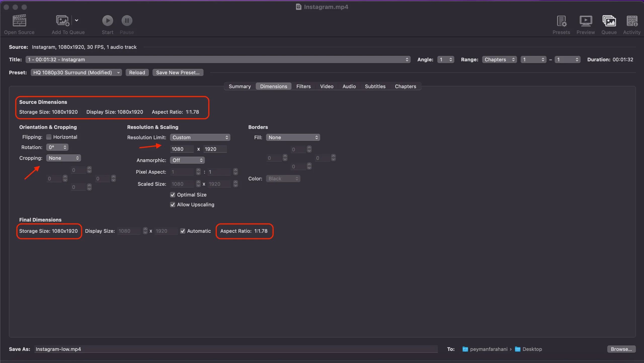The height and width of the screenshot is (363, 644).
Task: Open the Add To Queue dropdown arrow
Action: coord(76,20)
